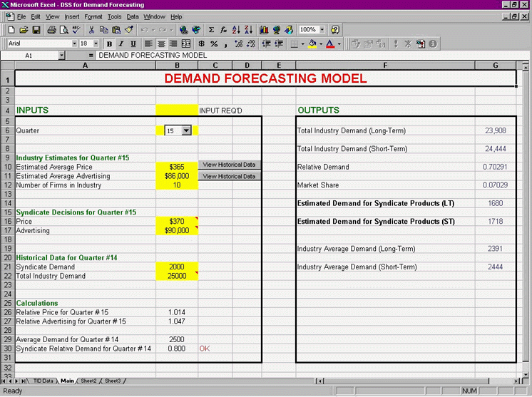Click the yellow Fill Color swatch
The image size is (532, 397).
pos(312,43)
